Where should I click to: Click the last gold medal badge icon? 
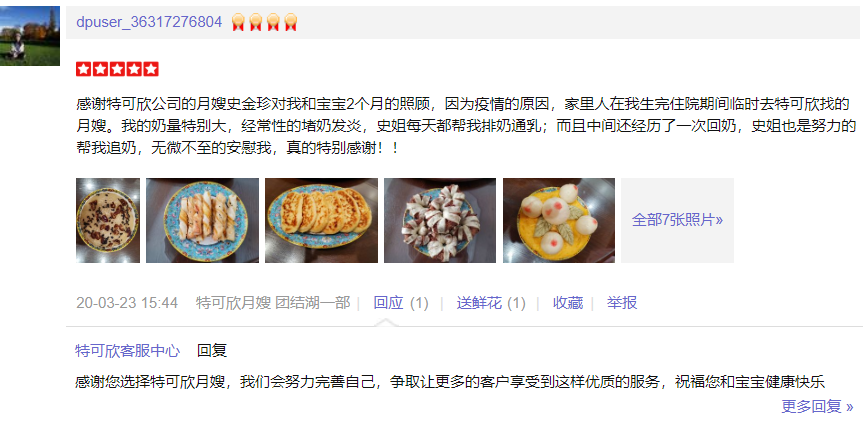pos(291,23)
